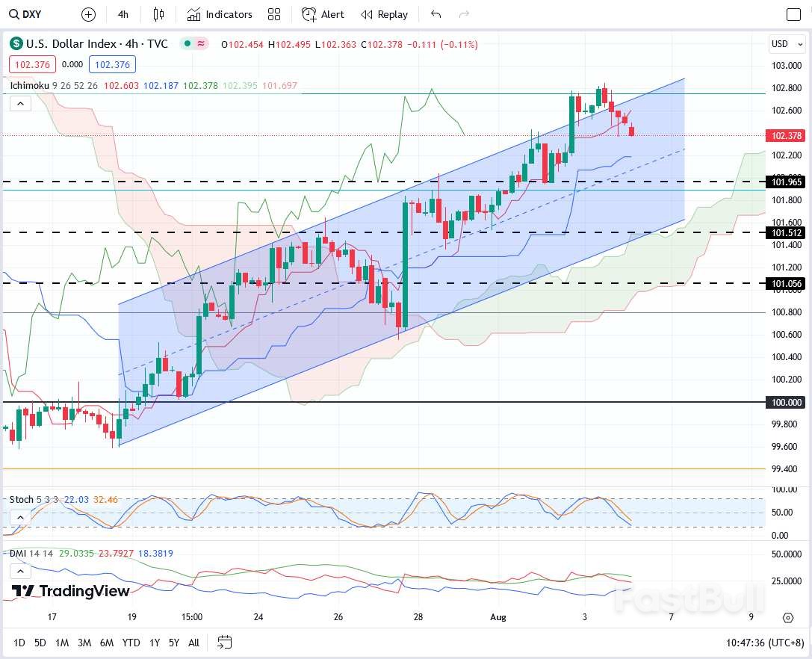Viewport: 812px width, 659px height.
Task: Open the Indicators panel
Action: pos(220,14)
